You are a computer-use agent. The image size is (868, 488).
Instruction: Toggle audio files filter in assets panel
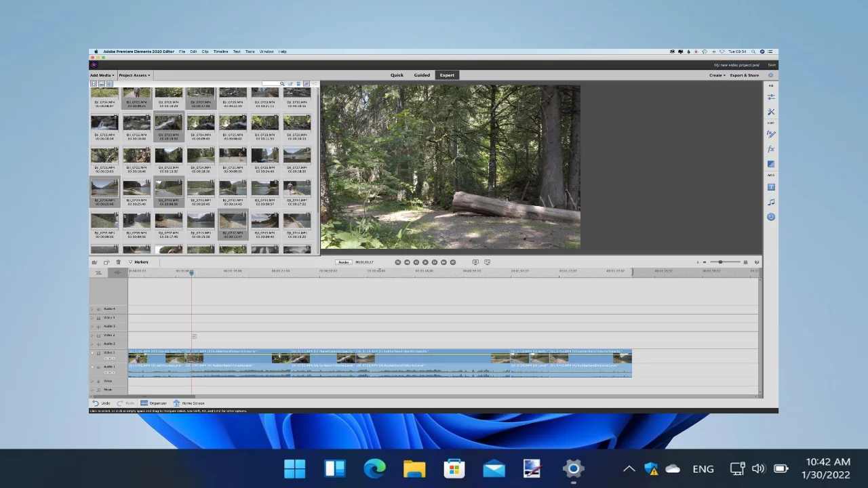pos(110,83)
